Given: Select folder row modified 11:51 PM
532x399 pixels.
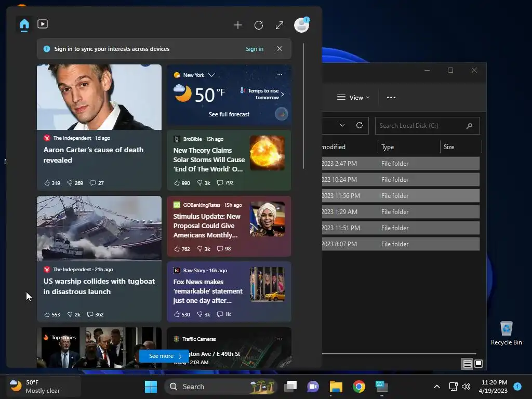Looking at the screenshot, I should click(x=401, y=228).
